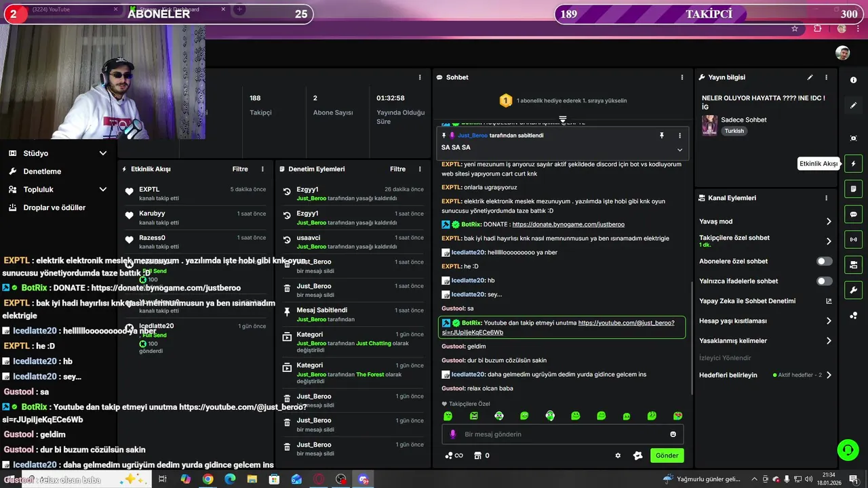Toggle the Etkinlik Akışı lightning panel icon
The image size is (868, 488).
[853, 163]
